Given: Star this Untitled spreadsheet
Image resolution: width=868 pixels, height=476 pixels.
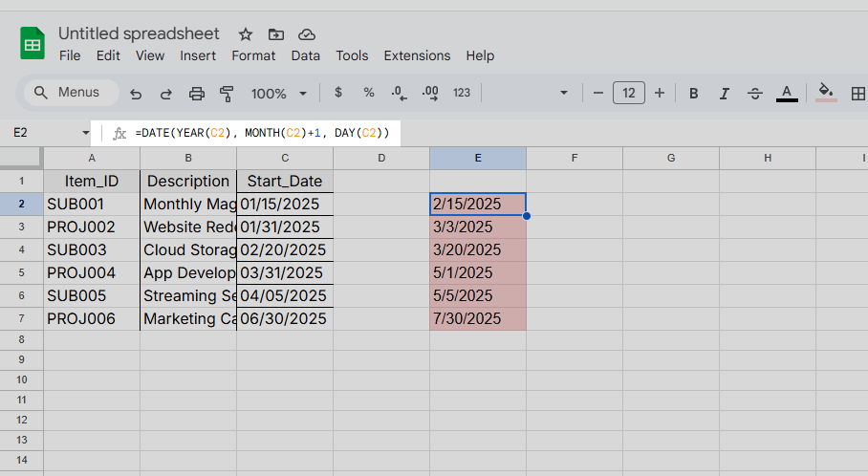Looking at the screenshot, I should pos(246,34).
